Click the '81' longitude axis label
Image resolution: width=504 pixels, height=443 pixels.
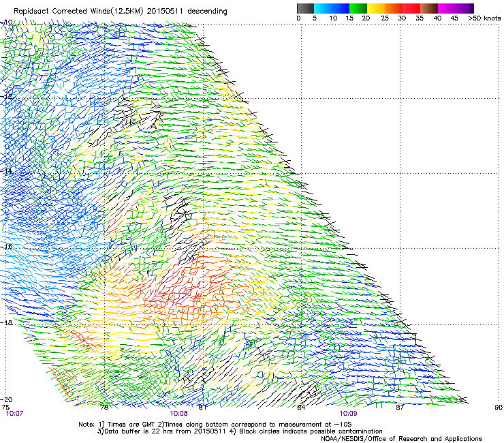(202, 408)
